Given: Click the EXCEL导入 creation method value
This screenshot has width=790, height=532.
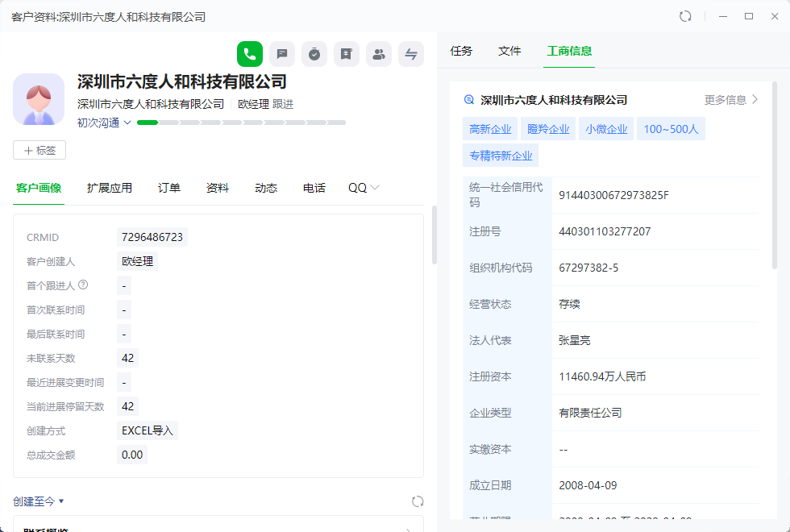Looking at the screenshot, I should pos(147,430).
